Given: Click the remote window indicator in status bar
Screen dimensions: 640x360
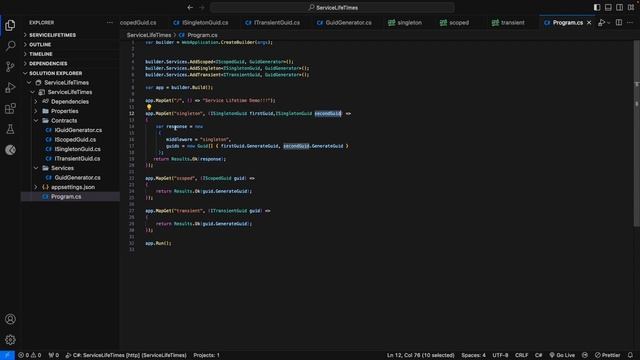Looking at the screenshot, I should point(7,355).
